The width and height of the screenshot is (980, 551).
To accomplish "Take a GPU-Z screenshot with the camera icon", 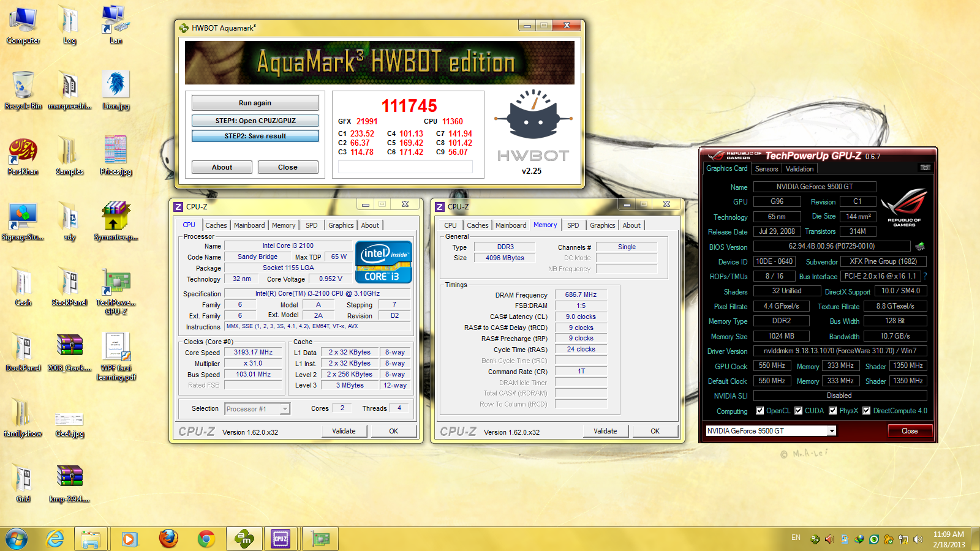I will (x=925, y=168).
